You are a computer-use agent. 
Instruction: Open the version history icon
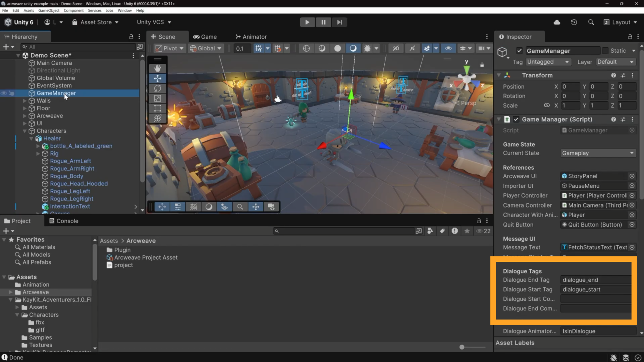pyautogui.click(x=574, y=22)
